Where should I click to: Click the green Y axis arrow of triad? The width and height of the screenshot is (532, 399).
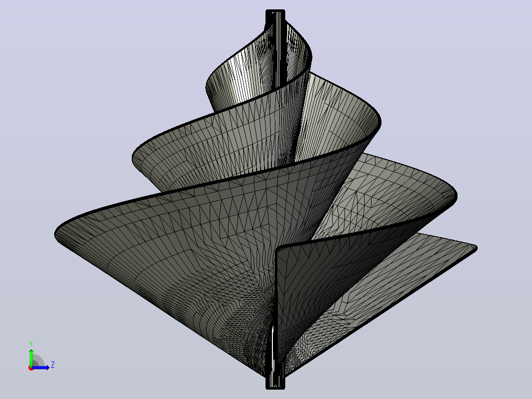31,357
